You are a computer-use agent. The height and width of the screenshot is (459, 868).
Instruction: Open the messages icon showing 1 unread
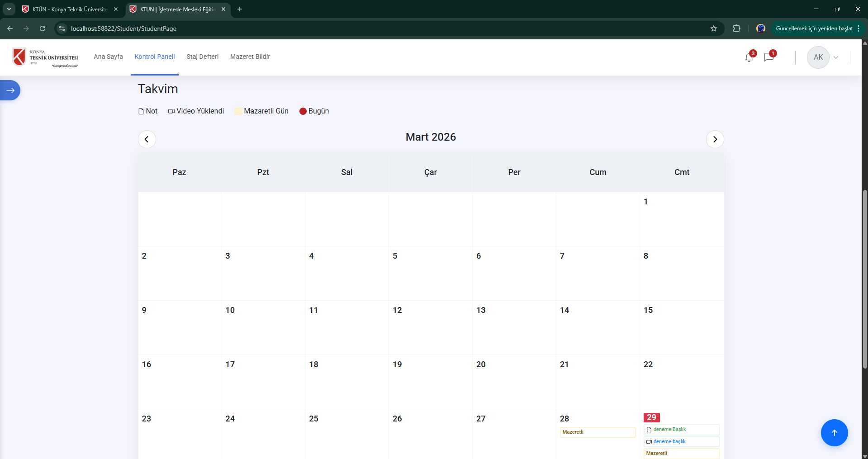point(769,57)
